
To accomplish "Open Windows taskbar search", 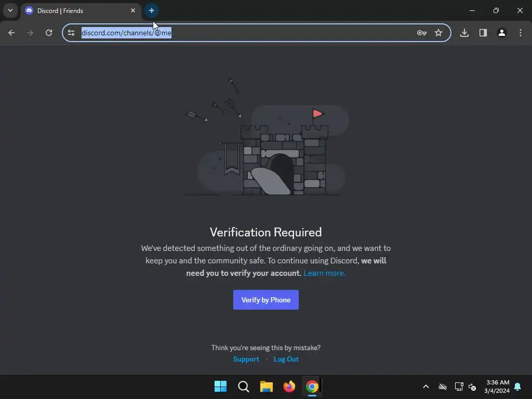I will (243, 386).
